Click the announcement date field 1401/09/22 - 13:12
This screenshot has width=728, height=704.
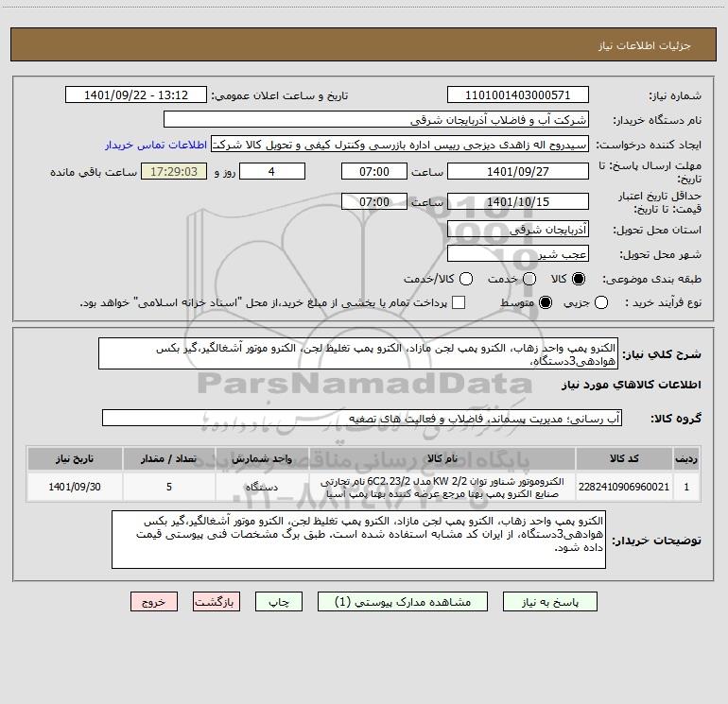(x=136, y=95)
